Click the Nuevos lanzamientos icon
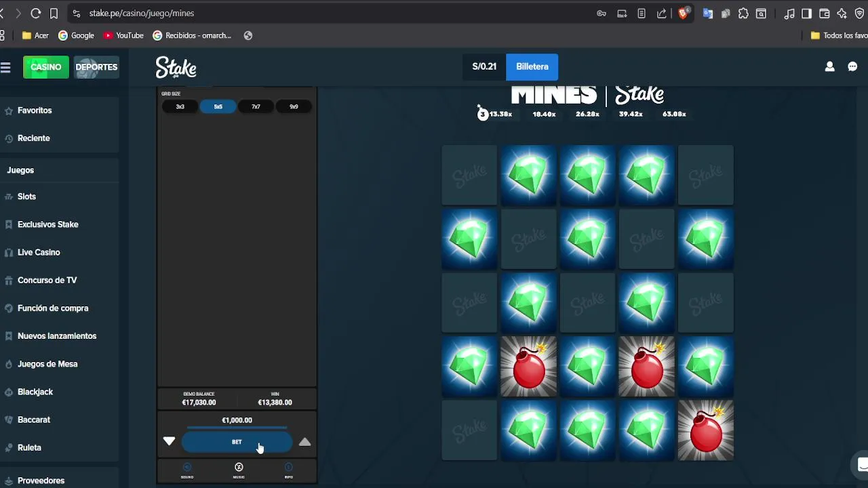 (9, 336)
